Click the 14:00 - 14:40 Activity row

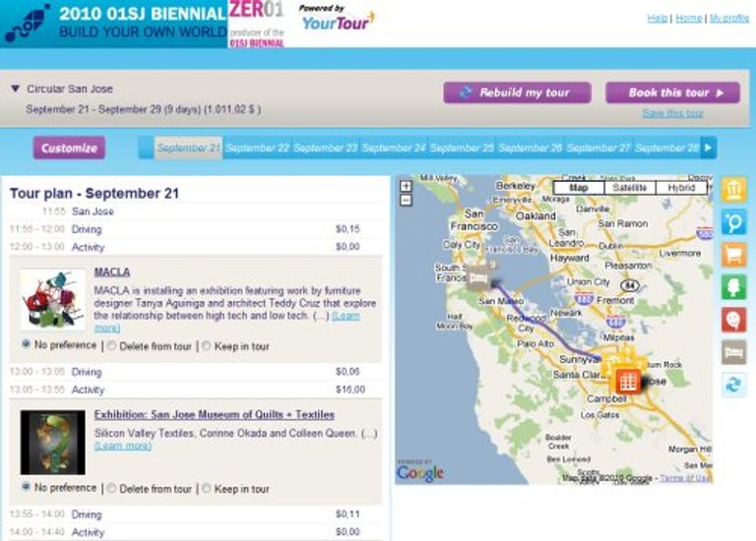(x=195, y=532)
